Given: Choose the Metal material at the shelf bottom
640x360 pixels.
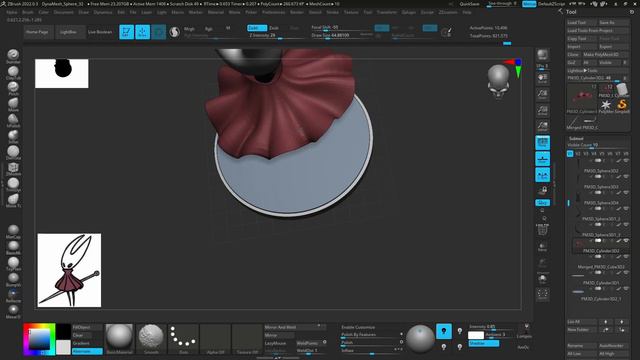Looking at the screenshot, I should (x=13, y=311).
